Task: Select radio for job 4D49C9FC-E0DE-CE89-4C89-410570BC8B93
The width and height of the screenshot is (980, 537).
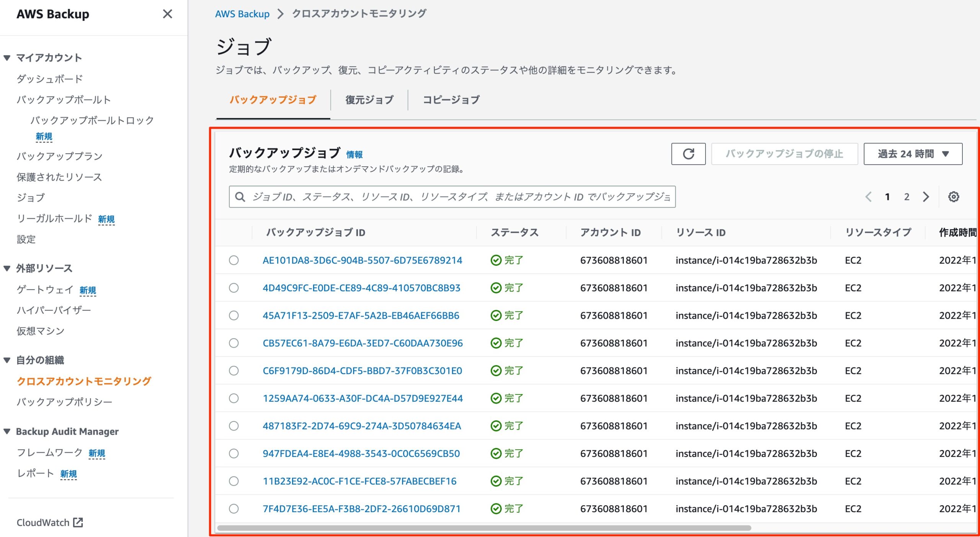Action: tap(234, 288)
